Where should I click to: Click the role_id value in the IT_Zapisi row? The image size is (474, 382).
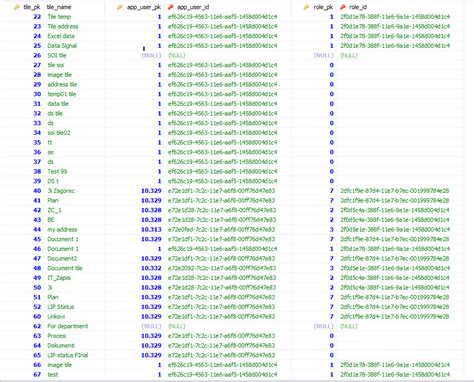pos(395,278)
